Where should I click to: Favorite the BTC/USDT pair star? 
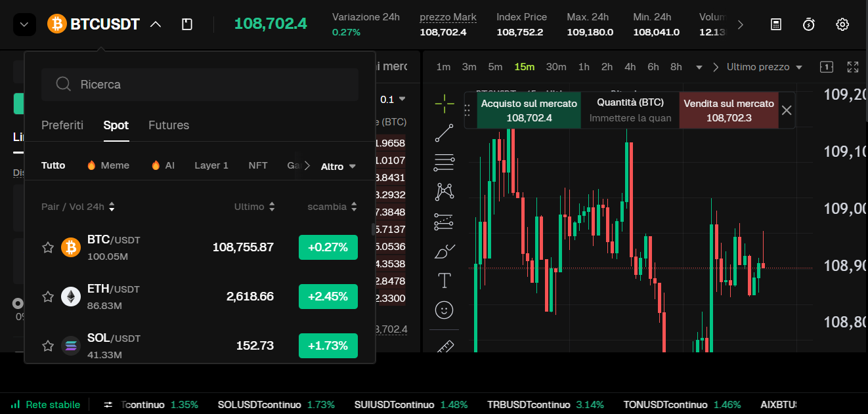point(48,247)
